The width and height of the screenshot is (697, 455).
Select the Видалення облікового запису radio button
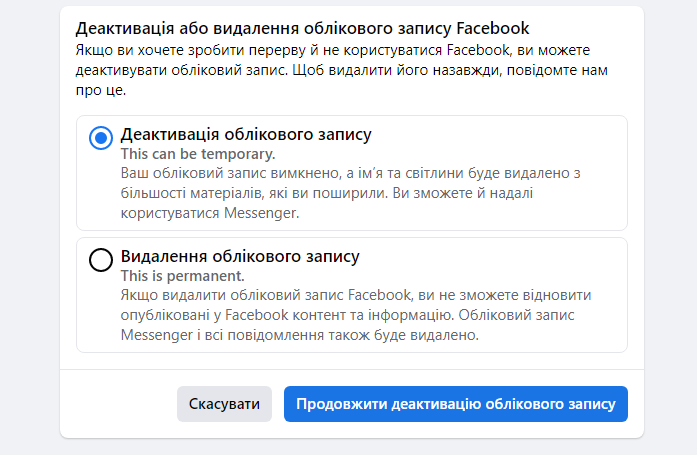click(101, 260)
